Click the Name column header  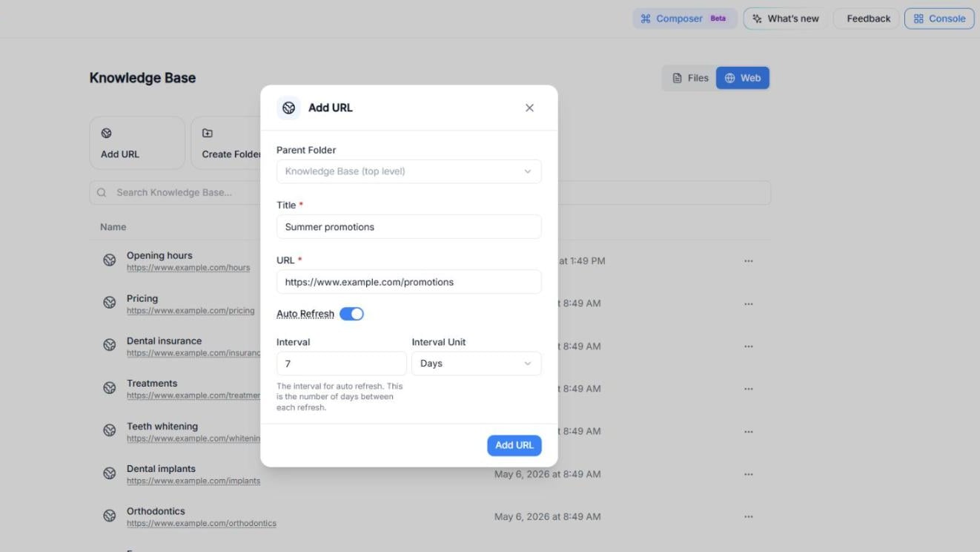(113, 227)
